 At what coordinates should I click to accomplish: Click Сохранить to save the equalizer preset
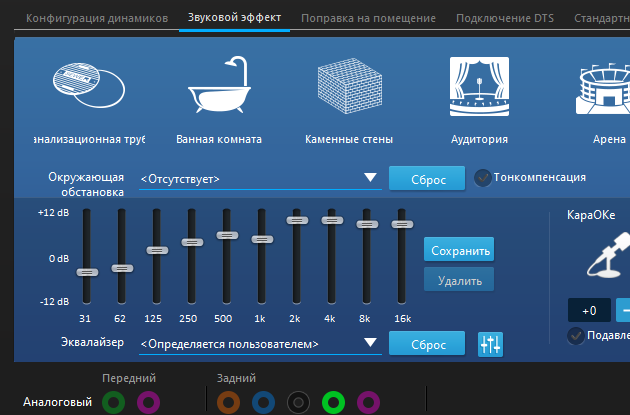[x=459, y=250]
